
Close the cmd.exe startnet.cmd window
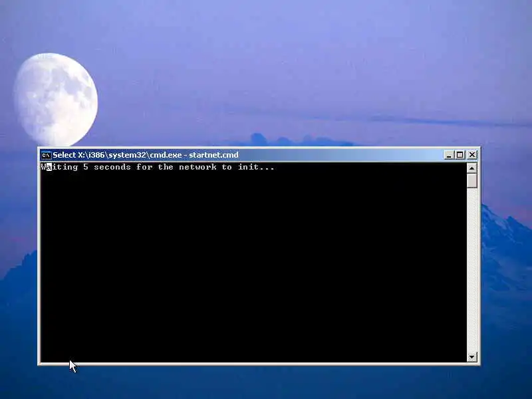[x=472, y=155]
